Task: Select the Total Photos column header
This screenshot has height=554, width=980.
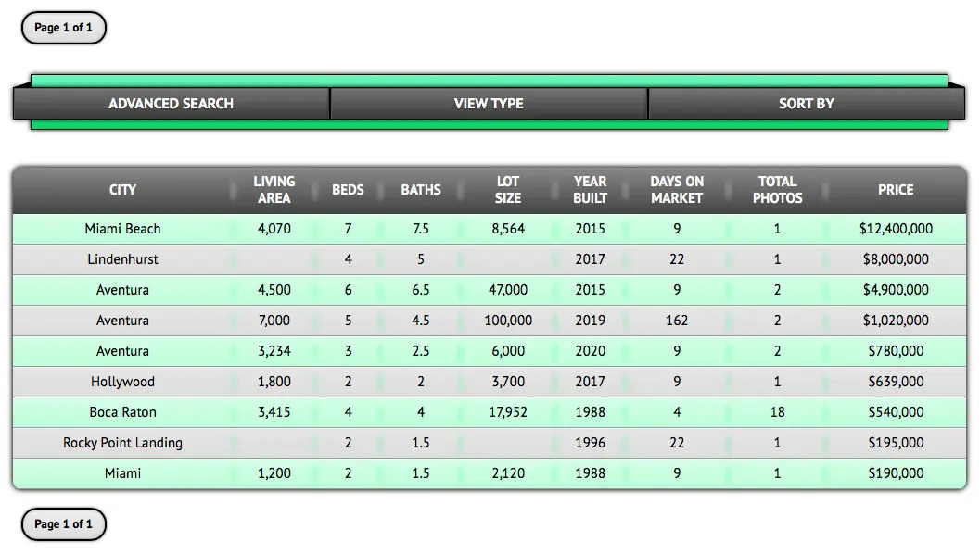Action: tap(777, 190)
